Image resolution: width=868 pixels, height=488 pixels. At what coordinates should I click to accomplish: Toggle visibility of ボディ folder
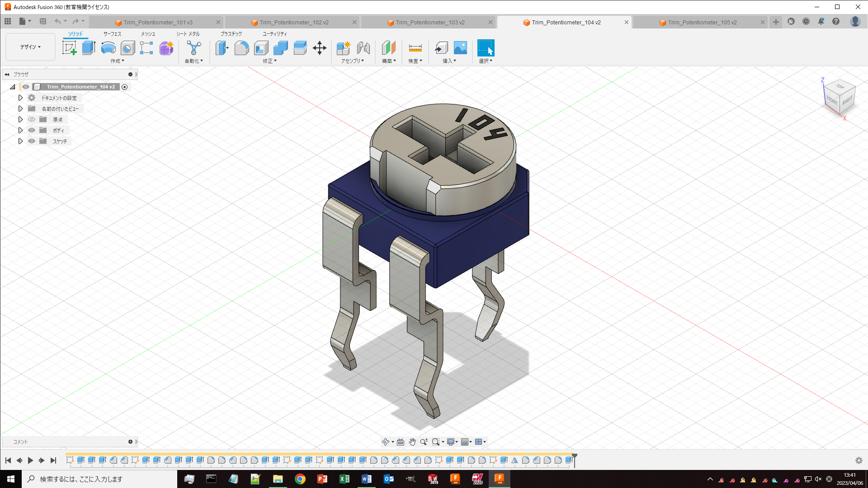point(32,130)
